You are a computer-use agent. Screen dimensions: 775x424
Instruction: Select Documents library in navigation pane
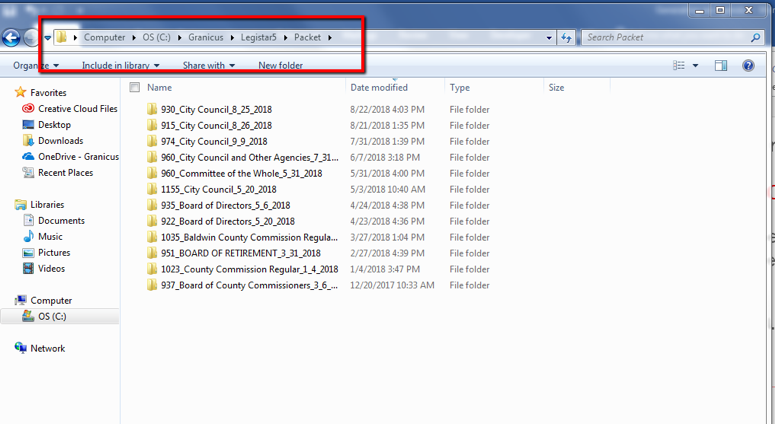(61, 220)
